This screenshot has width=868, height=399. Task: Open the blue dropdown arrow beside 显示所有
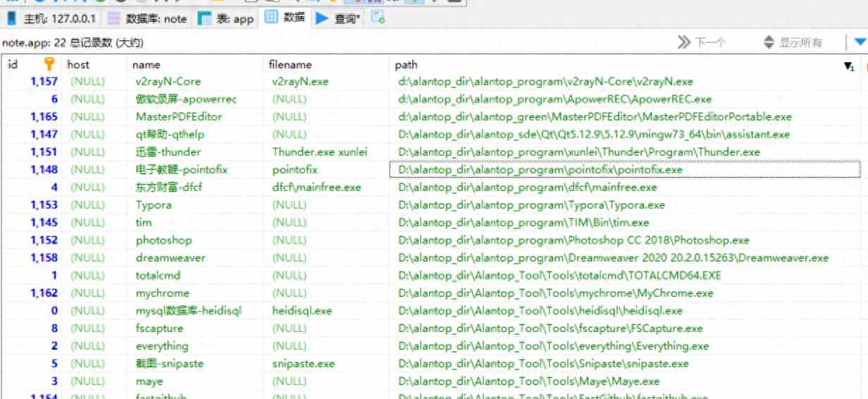pos(860,42)
